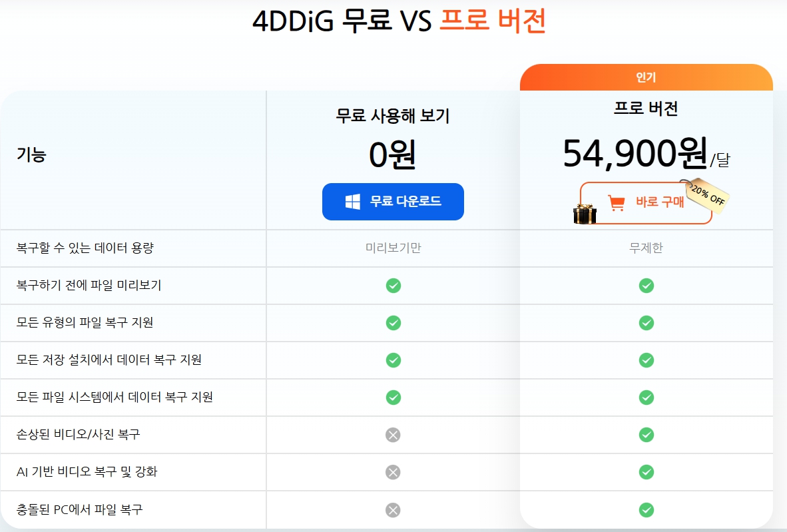Image resolution: width=787 pixels, height=532 pixels.
Task: Click the 기능 column header
Action: (31, 154)
